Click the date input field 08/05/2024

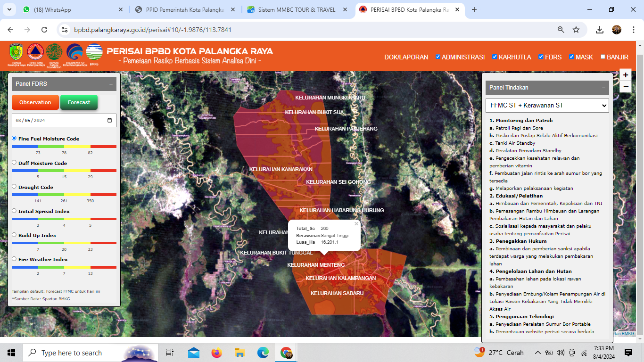pyautogui.click(x=64, y=121)
